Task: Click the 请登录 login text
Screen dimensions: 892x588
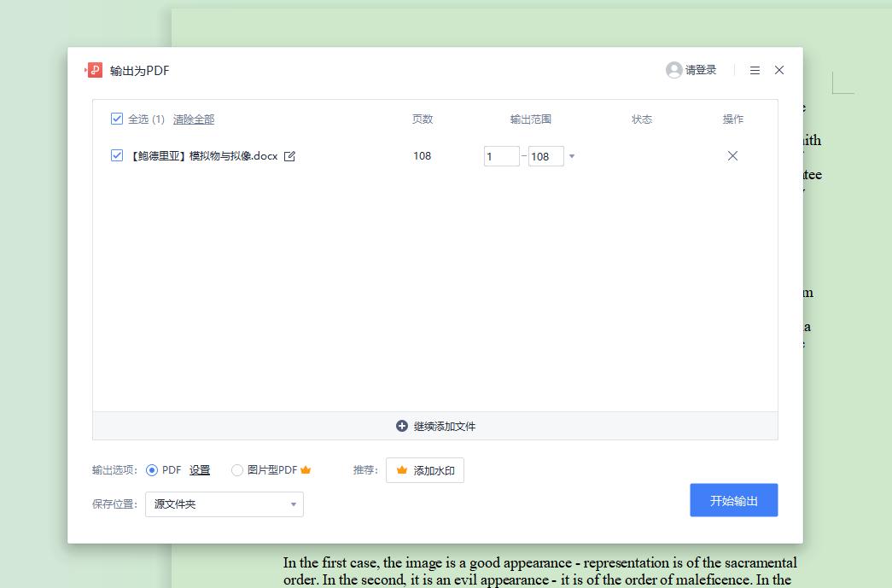Action: point(701,70)
